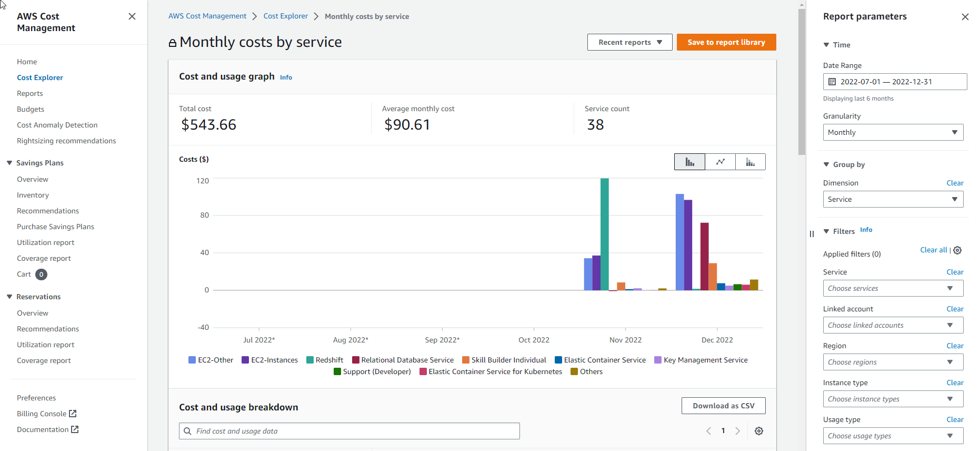Viewport: 980px width, 451px height.
Task: Click the main page vertical scrollbar
Action: click(x=802, y=82)
